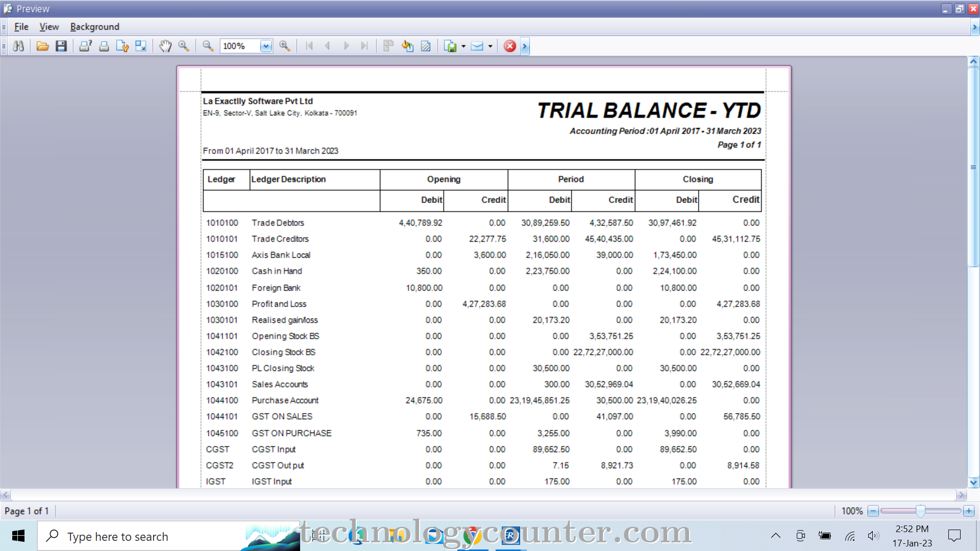Open the Background menu
The image size is (980, 551).
tap(94, 27)
